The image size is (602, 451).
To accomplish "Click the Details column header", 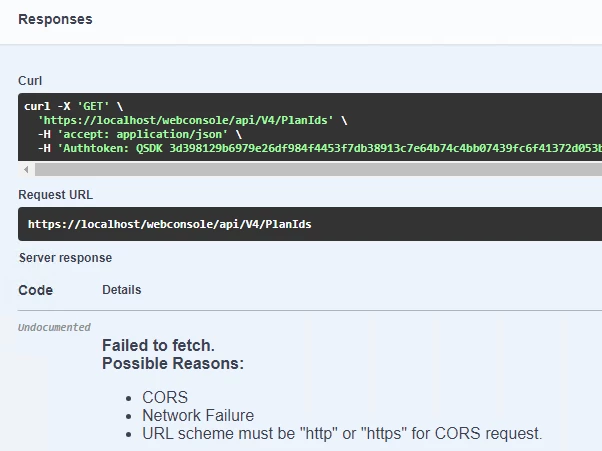I will coord(121,290).
